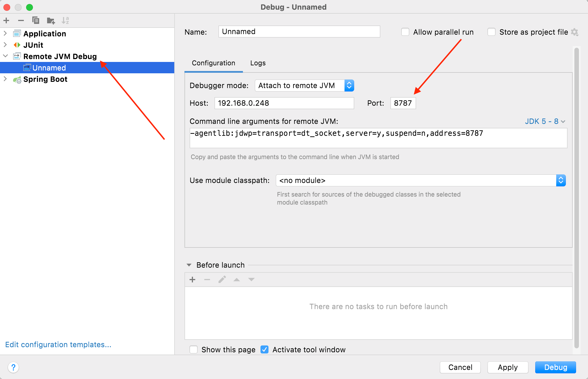The width and height of the screenshot is (588, 379).
Task: Remove the before launch task
Action: pyautogui.click(x=207, y=280)
